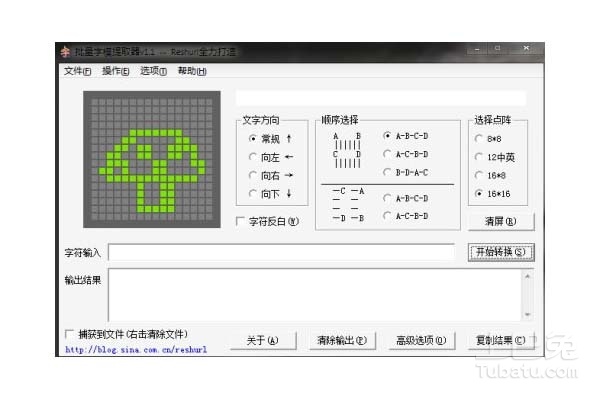Click the 开始转换(S) button
The image size is (600, 400).
501,252
